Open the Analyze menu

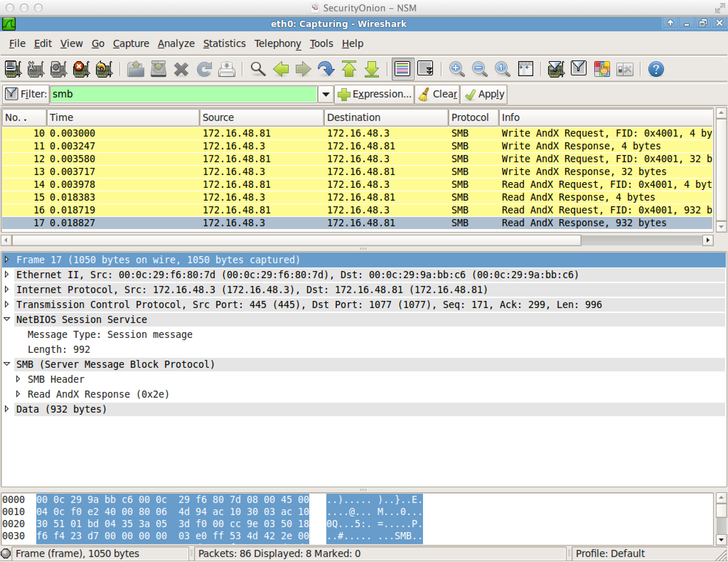tap(176, 43)
